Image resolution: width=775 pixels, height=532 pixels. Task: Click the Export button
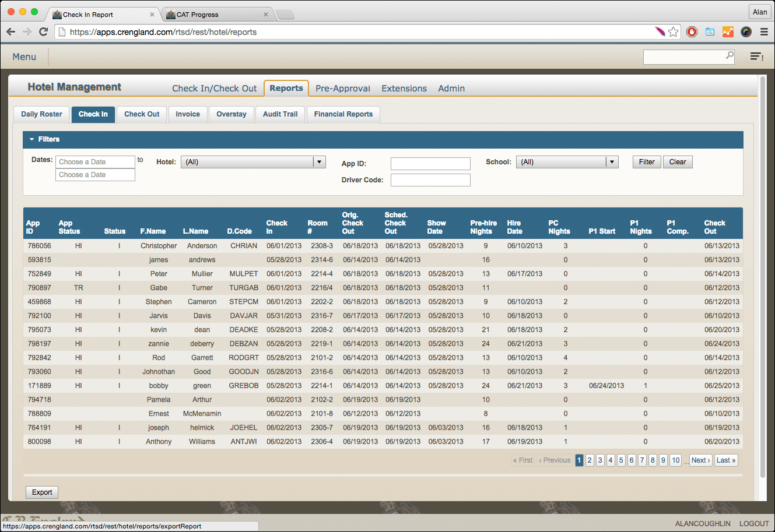point(42,492)
